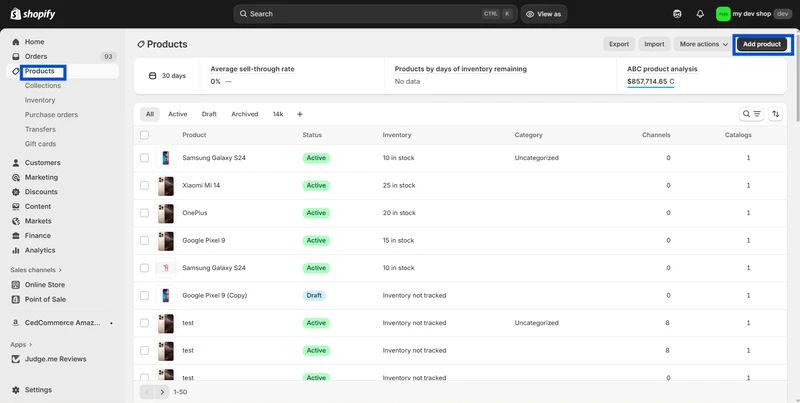Click the View as button
800x403 pixels.
point(544,14)
